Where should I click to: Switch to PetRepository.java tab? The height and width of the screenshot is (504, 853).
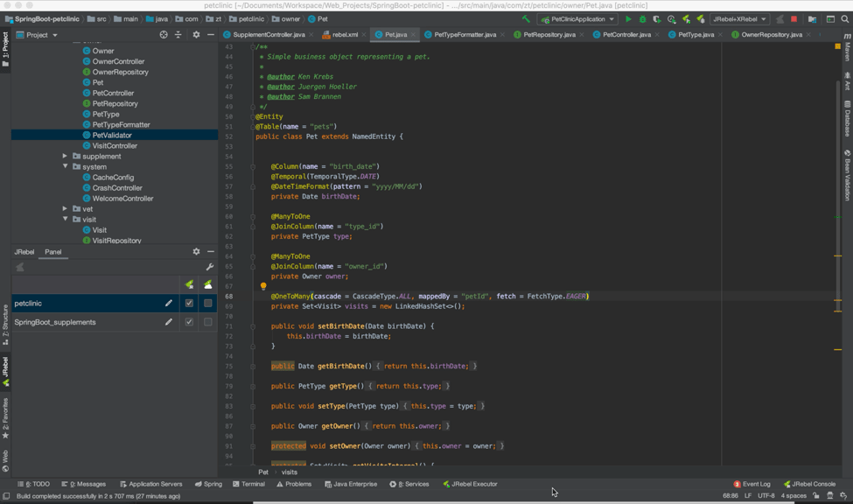click(x=549, y=35)
